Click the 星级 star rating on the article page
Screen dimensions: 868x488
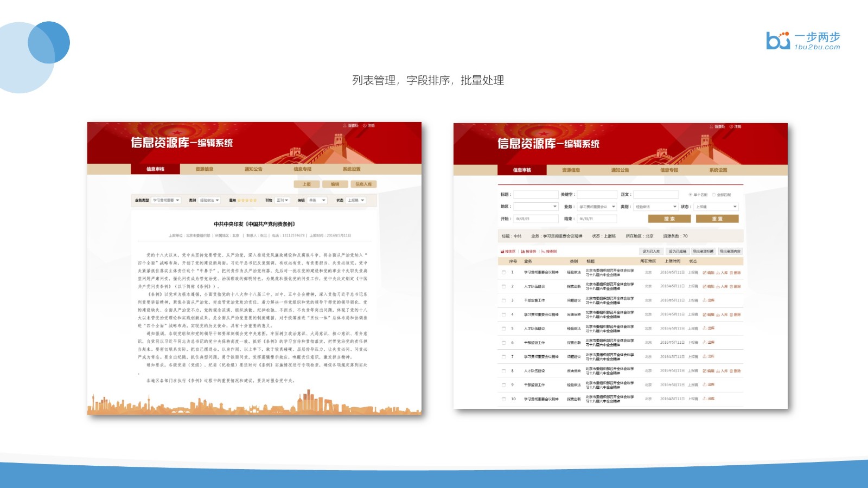point(247,201)
